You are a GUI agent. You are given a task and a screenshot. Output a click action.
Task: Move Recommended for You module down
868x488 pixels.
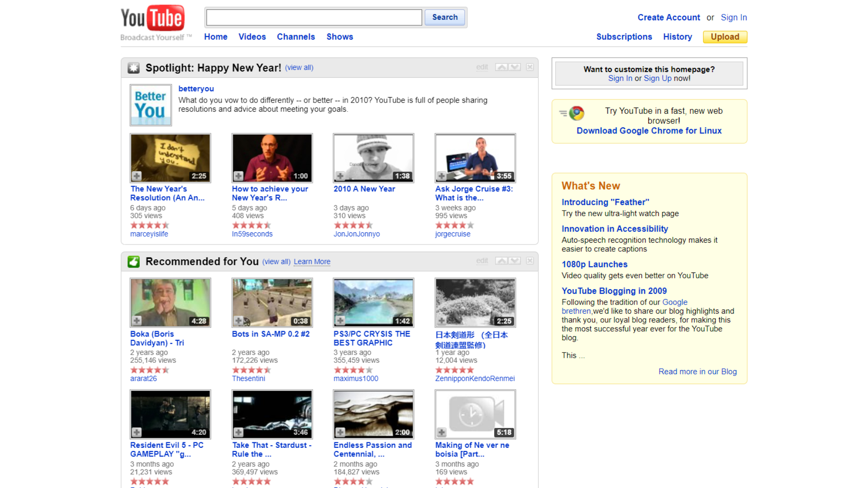tap(514, 261)
